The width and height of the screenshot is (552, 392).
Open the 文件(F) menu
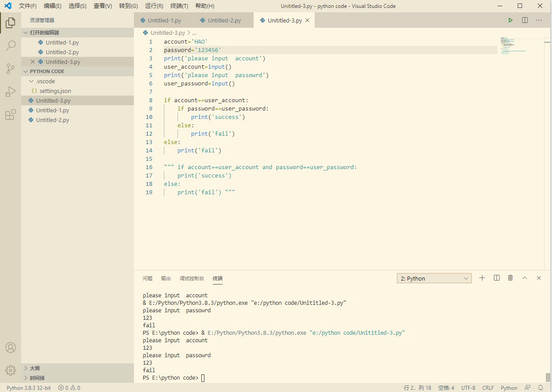click(x=28, y=6)
